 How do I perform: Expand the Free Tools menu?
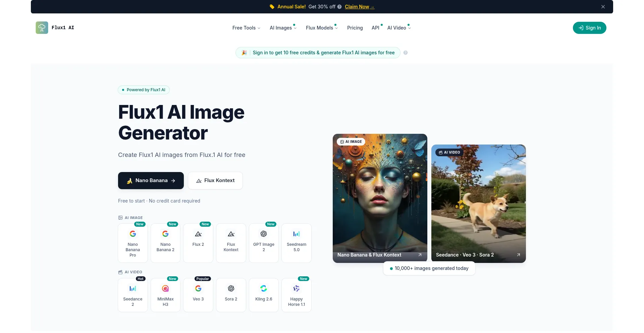point(246,28)
